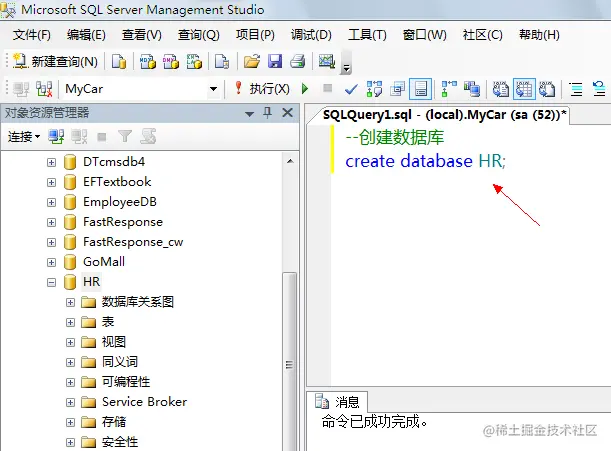The height and width of the screenshot is (451, 611).
Task: Open Object Explorer window position dropdown arrow
Action: click(x=249, y=114)
